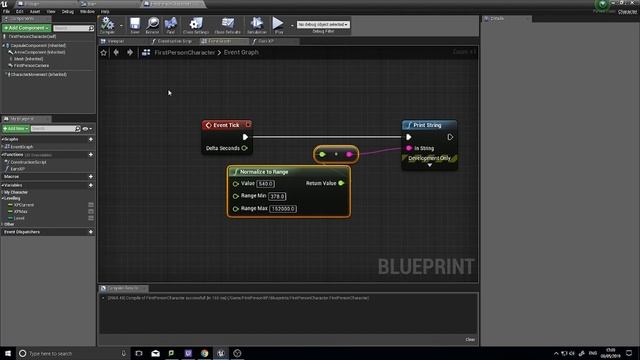This screenshot has height=360, width=640.
Task: Switch to the Earn XP function tab
Action: 266,41
